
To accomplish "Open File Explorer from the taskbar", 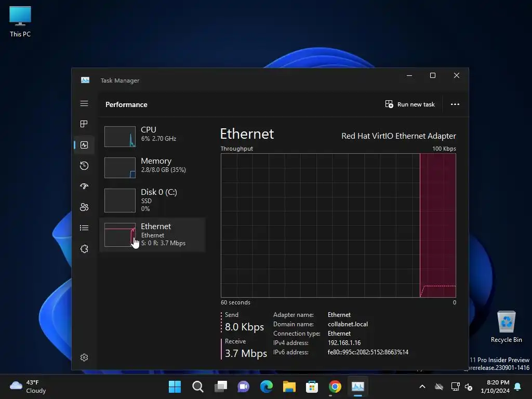I will [x=289, y=387].
